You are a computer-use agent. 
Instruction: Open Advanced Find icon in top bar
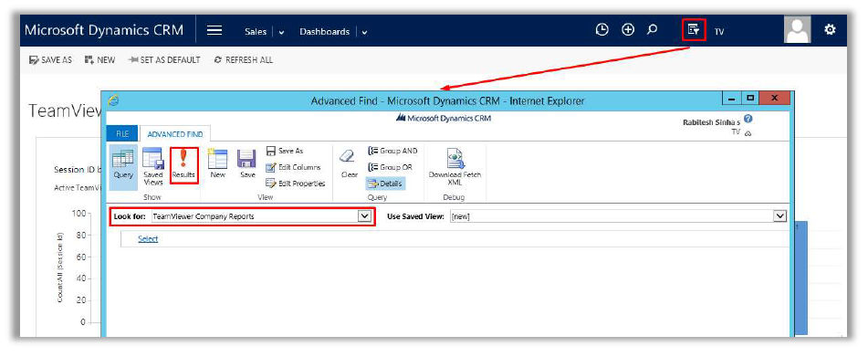pos(693,30)
